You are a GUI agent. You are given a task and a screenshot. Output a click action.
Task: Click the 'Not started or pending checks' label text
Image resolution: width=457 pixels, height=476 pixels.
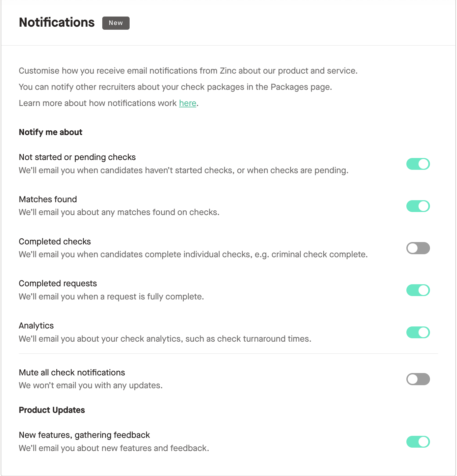point(77,157)
